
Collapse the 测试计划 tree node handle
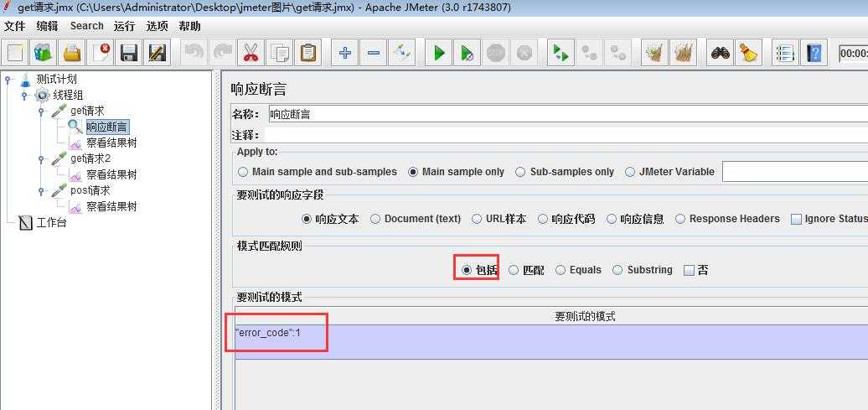tap(8, 80)
